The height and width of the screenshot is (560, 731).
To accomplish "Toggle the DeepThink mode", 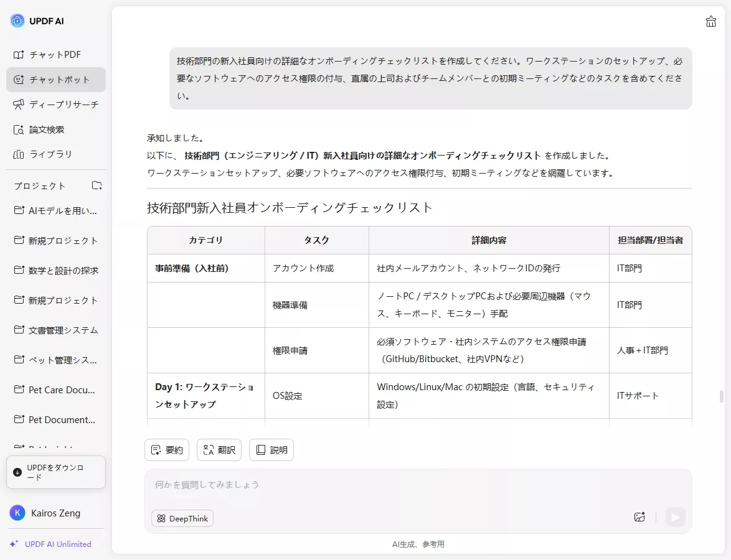I will click(x=182, y=518).
